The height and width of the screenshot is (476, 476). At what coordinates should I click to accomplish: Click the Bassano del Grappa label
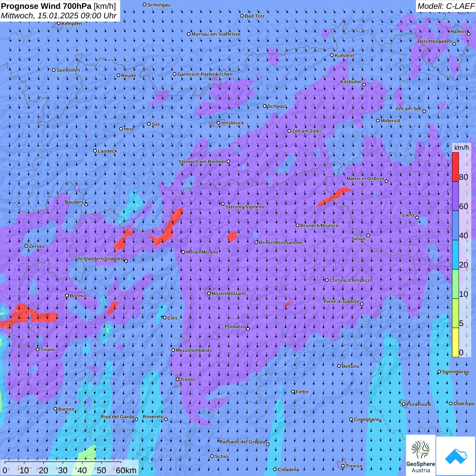(x=242, y=442)
